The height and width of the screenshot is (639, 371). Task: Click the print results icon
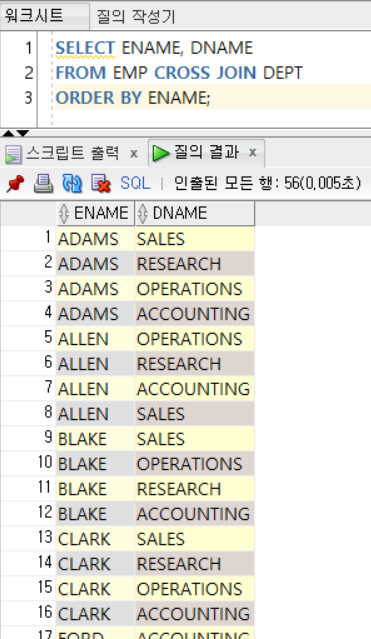[43, 183]
